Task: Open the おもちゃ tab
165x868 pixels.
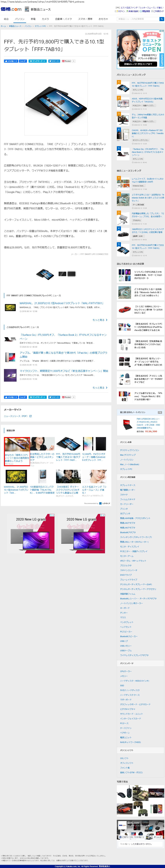Action: tap(103, 19)
